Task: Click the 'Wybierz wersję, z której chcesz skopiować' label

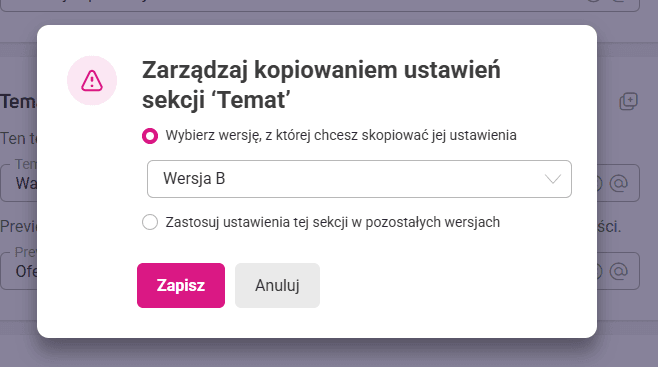Action: [341, 135]
